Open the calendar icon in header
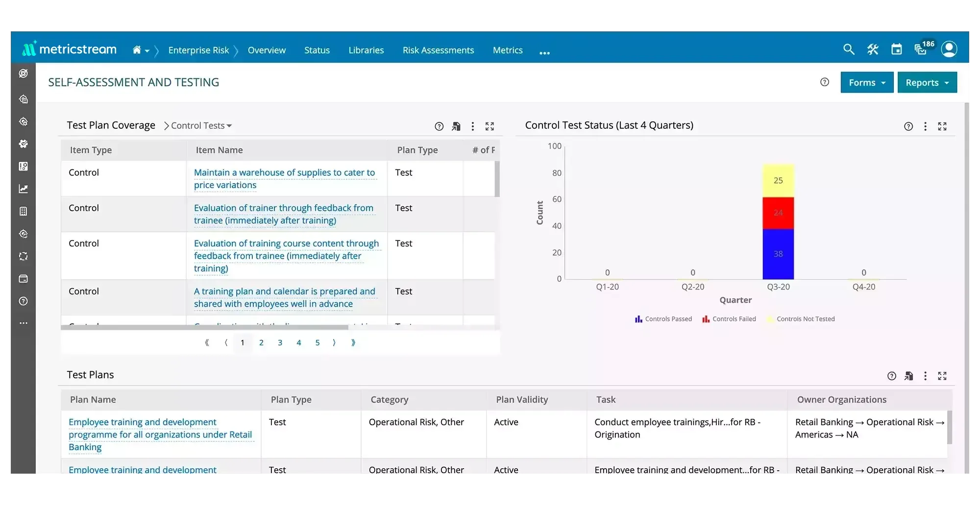 (x=896, y=49)
